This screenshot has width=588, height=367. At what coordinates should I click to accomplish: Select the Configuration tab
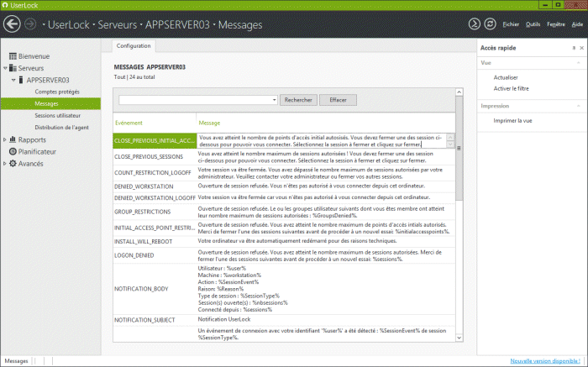click(134, 45)
